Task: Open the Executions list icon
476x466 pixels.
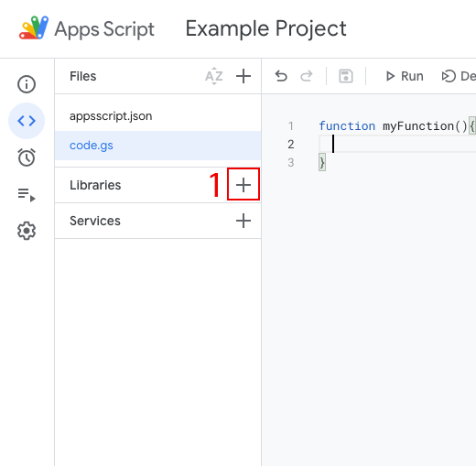Action: [27, 194]
